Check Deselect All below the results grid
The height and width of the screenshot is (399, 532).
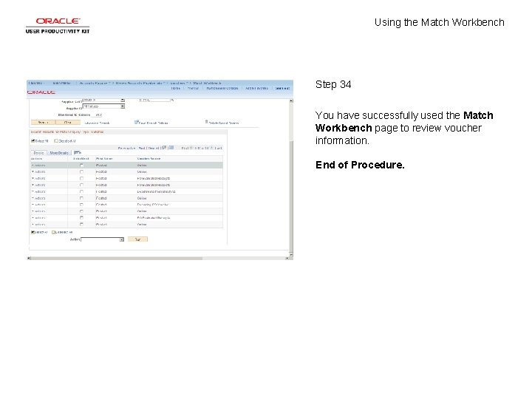53,233
